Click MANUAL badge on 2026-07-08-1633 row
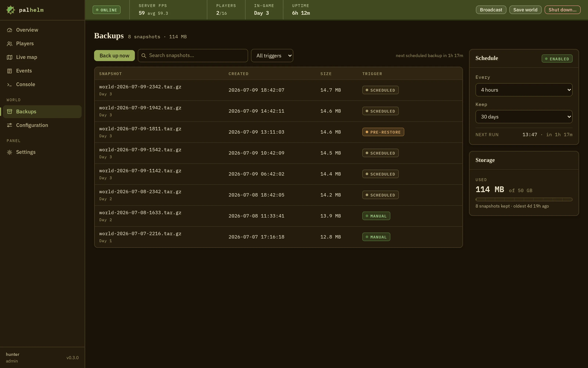The width and height of the screenshot is (588, 368). pyautogui.click(x=376, y=216)
